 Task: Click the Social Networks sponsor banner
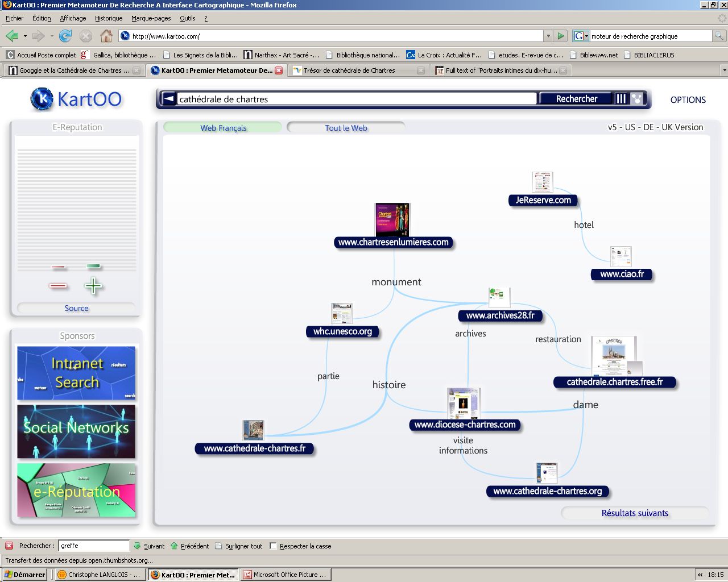click(76, 431)
